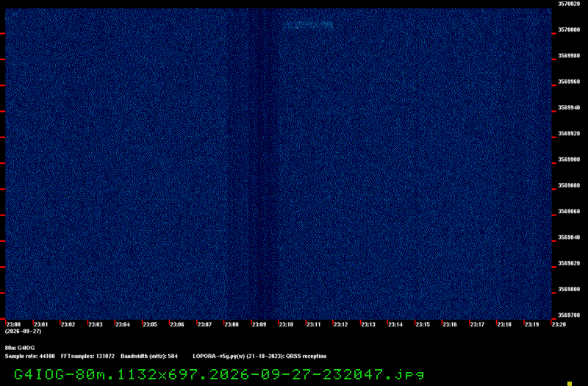Select the Bandwidth (mHz): 504 text

pos(149,357)
